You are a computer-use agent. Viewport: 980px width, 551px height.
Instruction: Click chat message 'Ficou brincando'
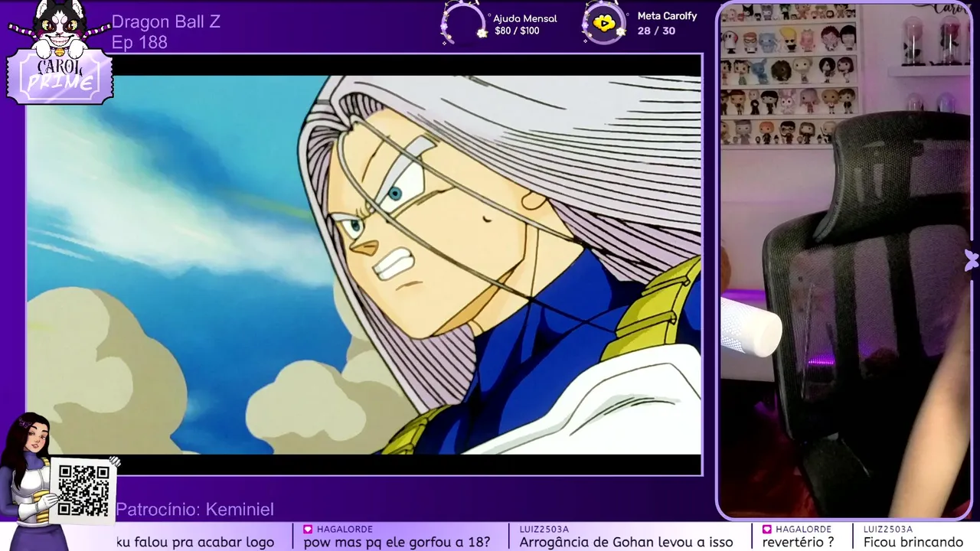click(913, 542)
